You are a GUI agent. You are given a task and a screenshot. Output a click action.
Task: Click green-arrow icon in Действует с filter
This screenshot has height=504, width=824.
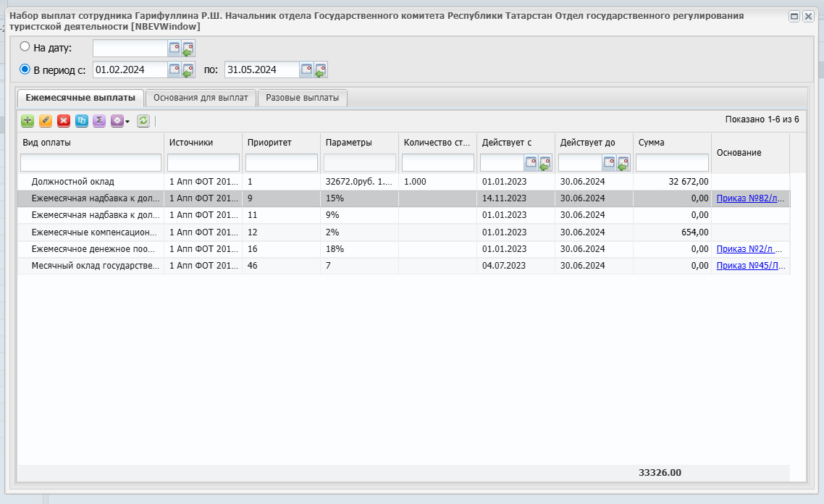(545, 164)
